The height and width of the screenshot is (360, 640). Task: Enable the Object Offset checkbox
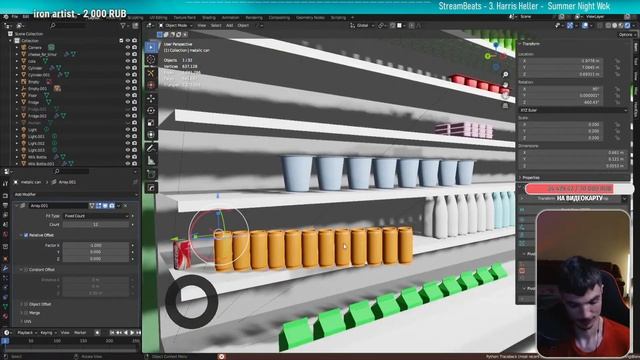click(26, 304)
